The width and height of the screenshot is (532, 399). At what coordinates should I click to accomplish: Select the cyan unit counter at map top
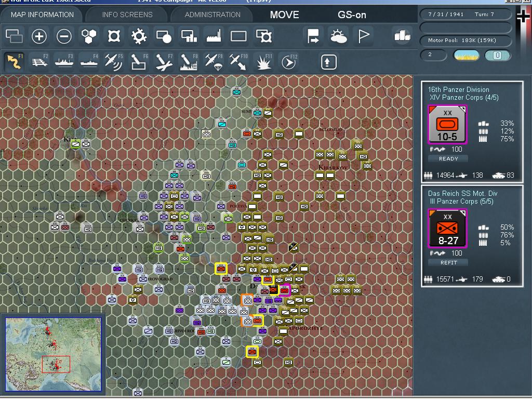click(x=236, y=91)
